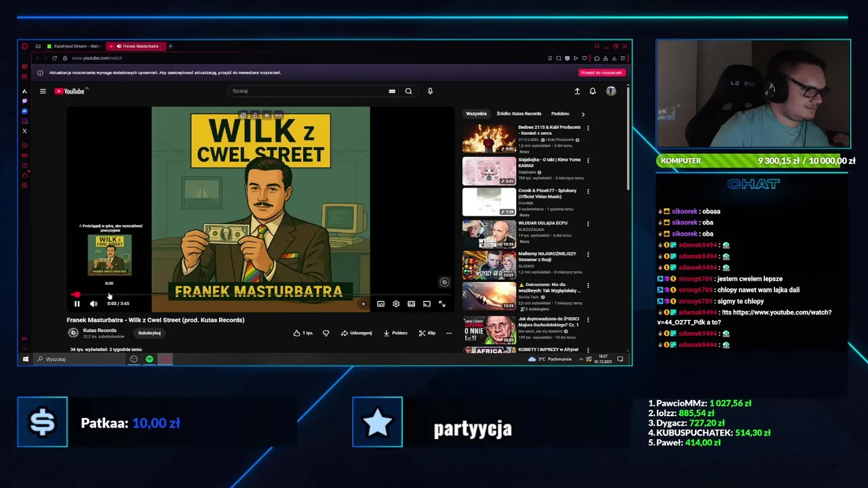Screen dimensions: 868x488
Task: Open video player settings gear
Action: 396,304
